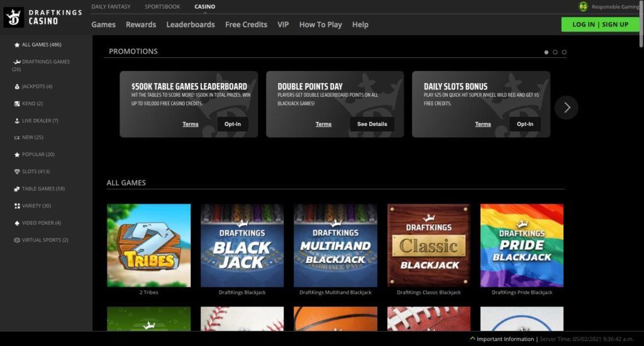This screenshot has width=644, height=346.
Task: Open the basketball-themed game thumbnail
Action: (x=335, y=318)
